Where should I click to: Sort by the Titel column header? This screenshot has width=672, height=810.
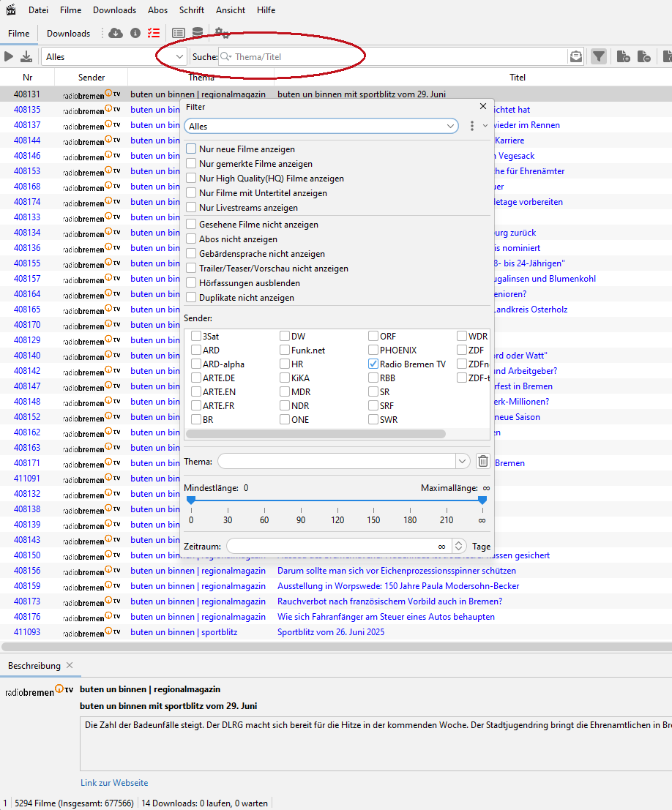(518, 77)
